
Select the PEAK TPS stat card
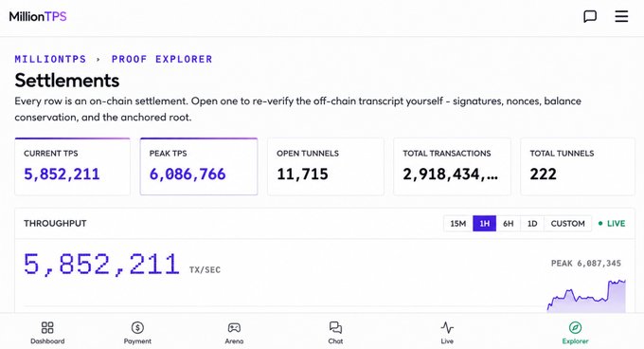pyautogui.click(x=199, y=166)
